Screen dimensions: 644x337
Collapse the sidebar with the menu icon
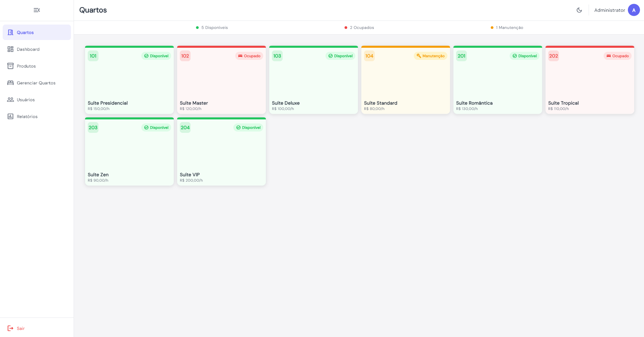pos(37,10)
